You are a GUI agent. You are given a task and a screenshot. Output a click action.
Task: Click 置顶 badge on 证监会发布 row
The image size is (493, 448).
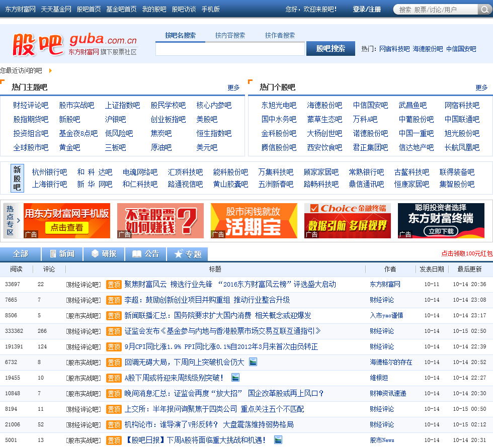[x=114, y=331]
